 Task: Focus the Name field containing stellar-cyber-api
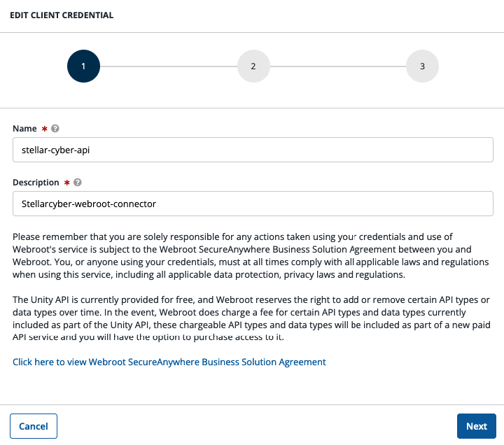point(253,150)
